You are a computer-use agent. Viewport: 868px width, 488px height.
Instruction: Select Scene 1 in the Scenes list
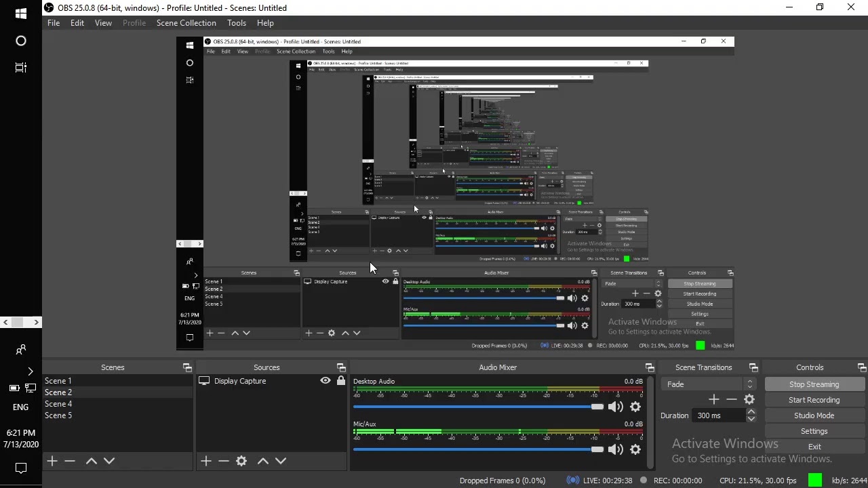tap(118, 381)
